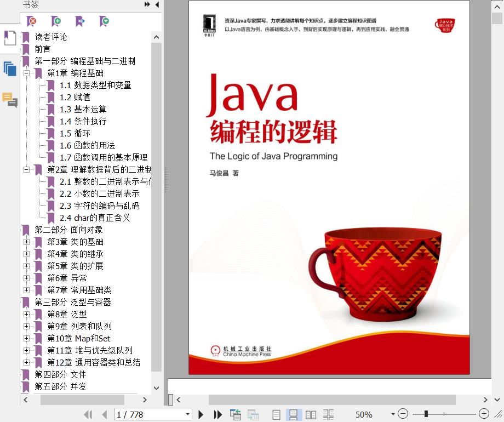
Task: Expand 第8章 泛型 node
Action: click(x=27, y=315)
